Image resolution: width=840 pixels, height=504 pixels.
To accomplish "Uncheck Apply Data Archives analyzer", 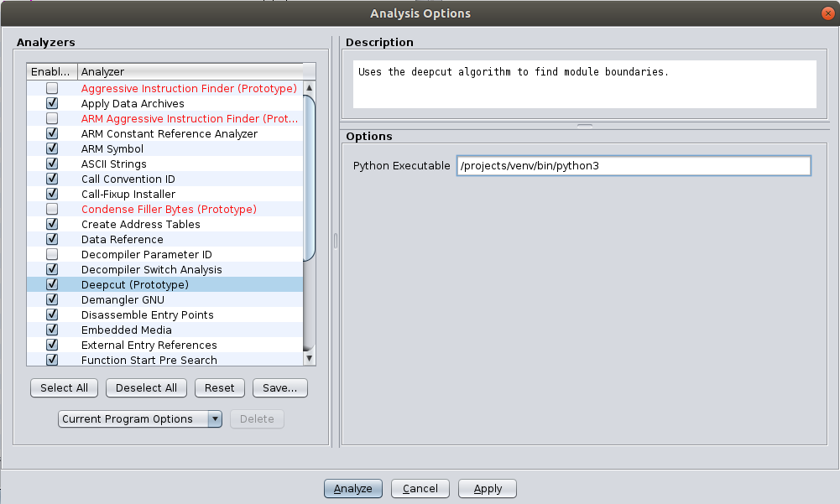I will [x=52, y=103].
